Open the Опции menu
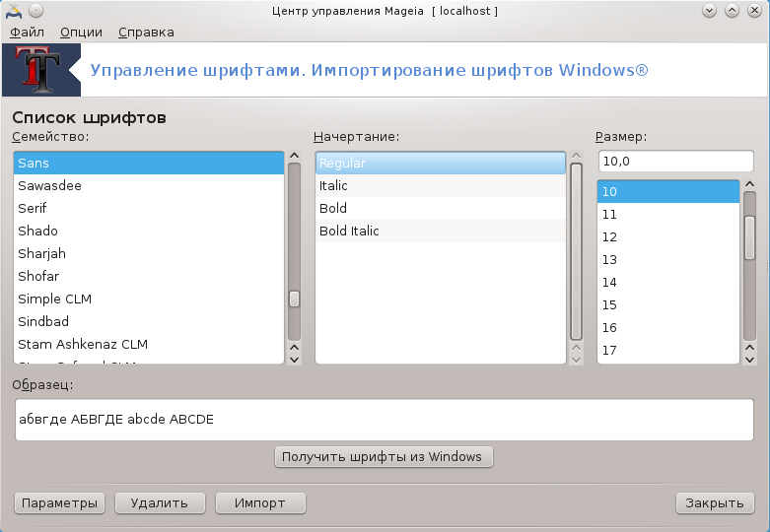 coord(81,33)
